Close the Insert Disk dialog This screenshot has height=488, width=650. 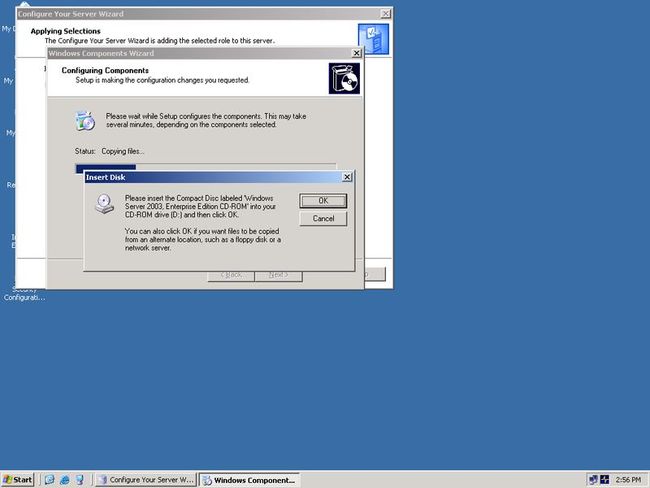click(347, 177)
